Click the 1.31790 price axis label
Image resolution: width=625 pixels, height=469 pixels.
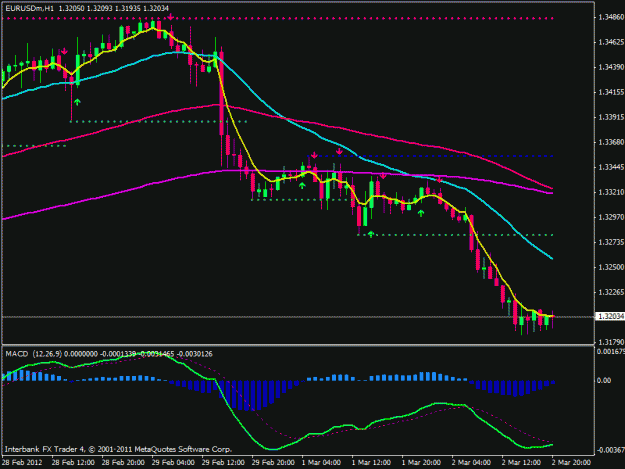click(611, 342)
